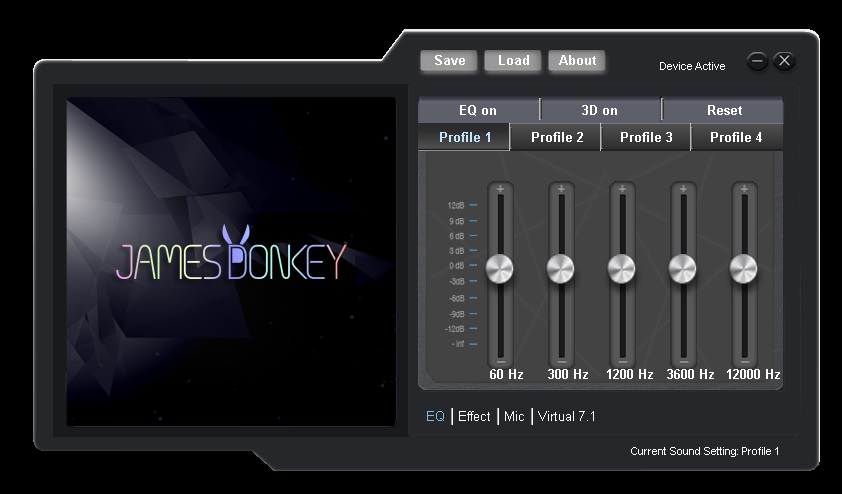Click the 60 Hz slider knob
This screenshot has width=842, height=494.
point(500,268)
